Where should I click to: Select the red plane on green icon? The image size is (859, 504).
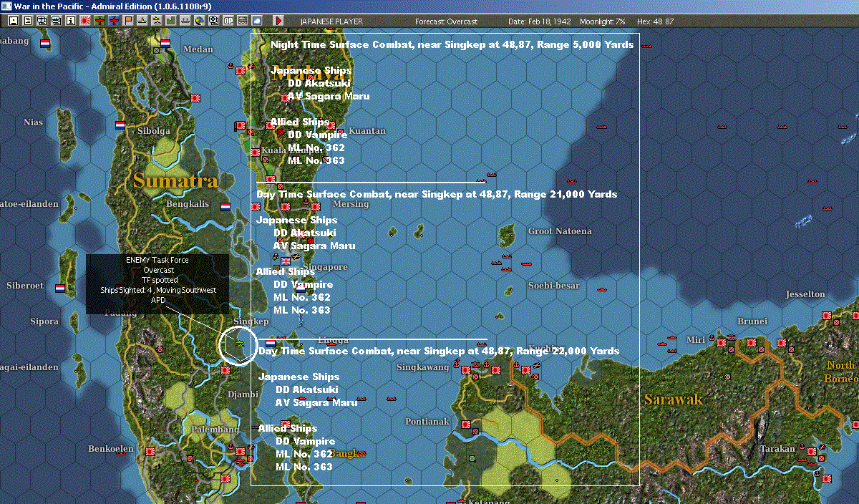click(x=99, y=21)
